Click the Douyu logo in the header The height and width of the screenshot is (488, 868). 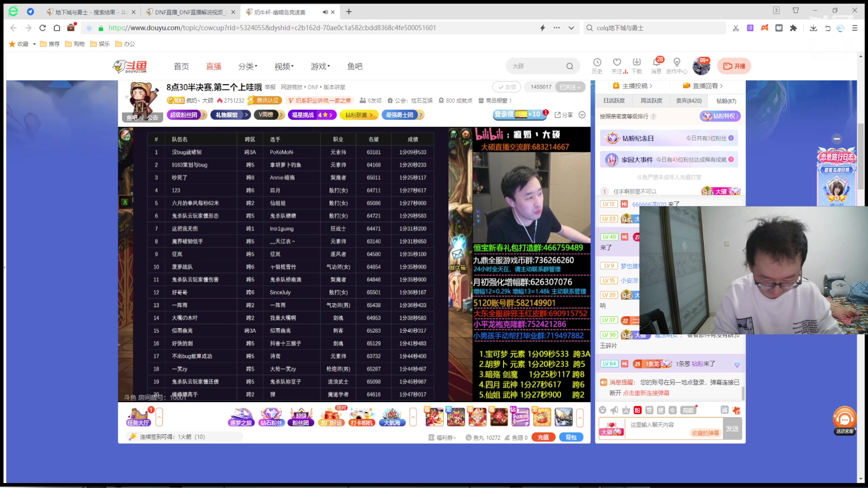130,66
